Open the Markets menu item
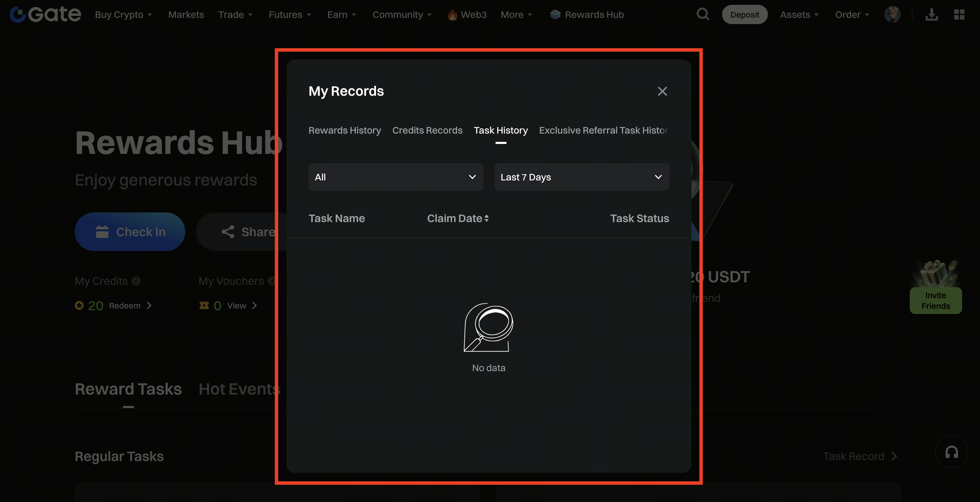 point(186,14)
